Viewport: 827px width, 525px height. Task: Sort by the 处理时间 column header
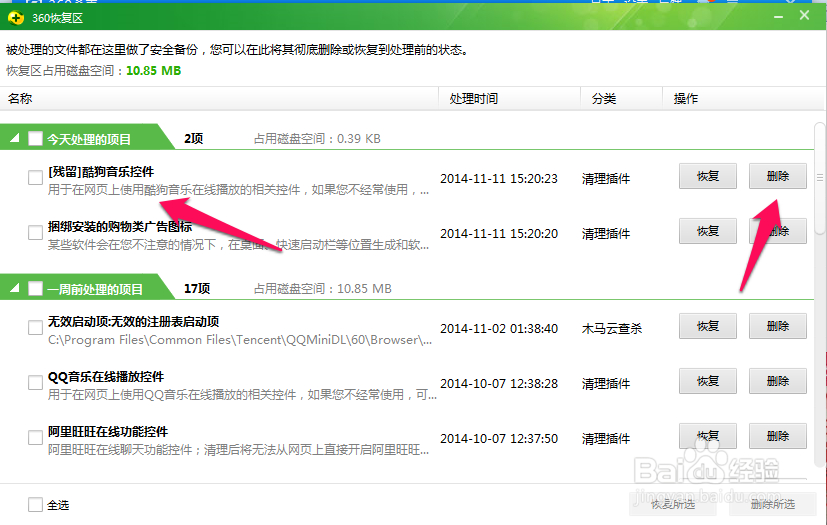[509, 99]
